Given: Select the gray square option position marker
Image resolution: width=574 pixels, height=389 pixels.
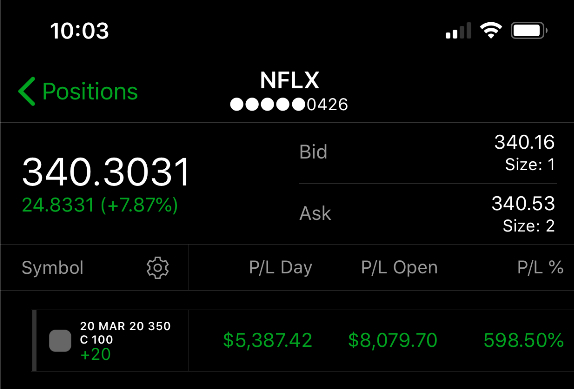Looking at the screenshot, I should pyautogui.click(x=60, y=341).
